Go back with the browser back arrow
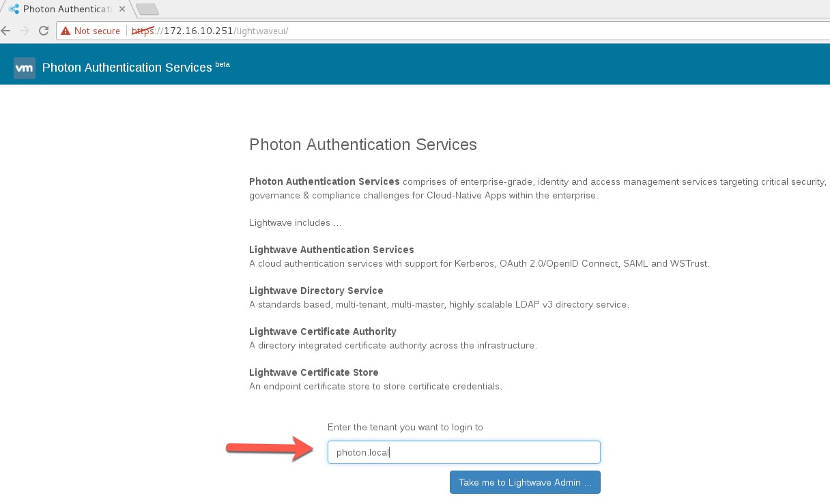 [x=6, y=31]
